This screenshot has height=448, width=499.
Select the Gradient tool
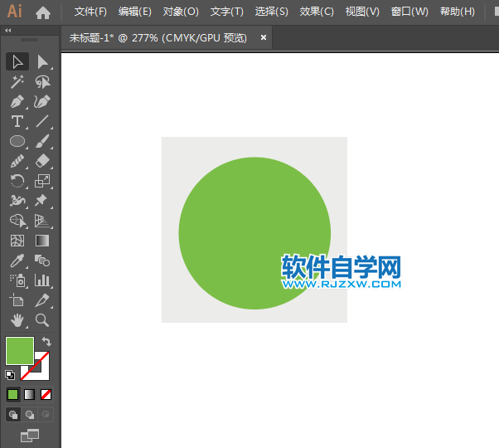[42, 241]
